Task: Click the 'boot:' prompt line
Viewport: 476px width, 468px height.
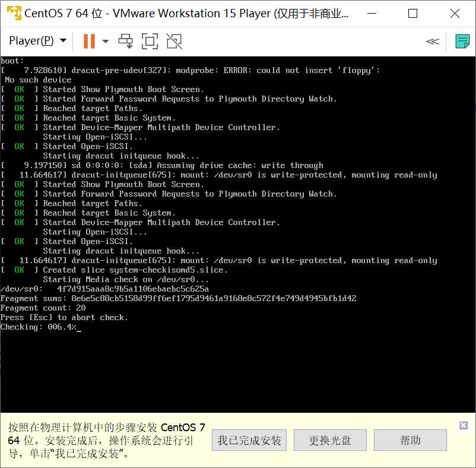Action: pos(12,61)
